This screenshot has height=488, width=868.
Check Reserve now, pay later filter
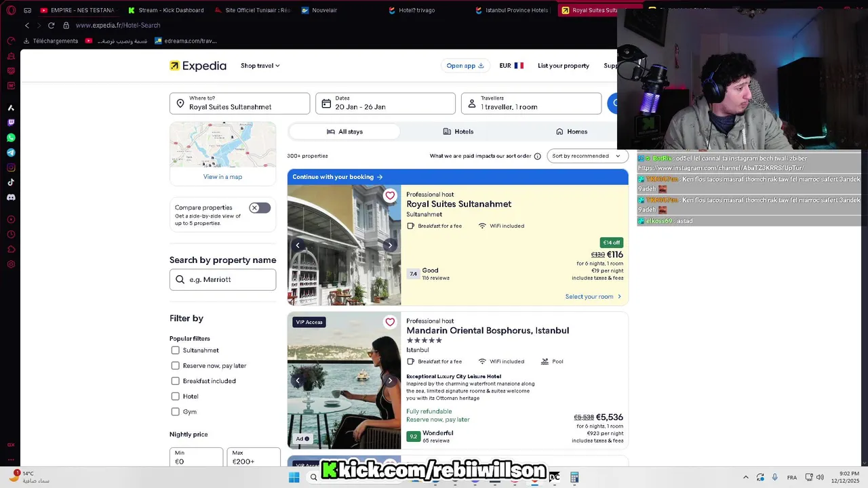[175, 365]
